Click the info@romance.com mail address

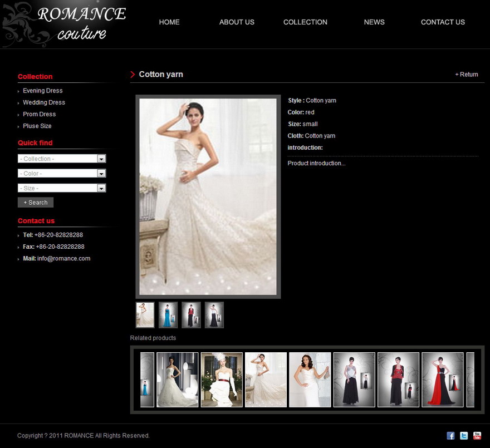[x=63, y=258]
